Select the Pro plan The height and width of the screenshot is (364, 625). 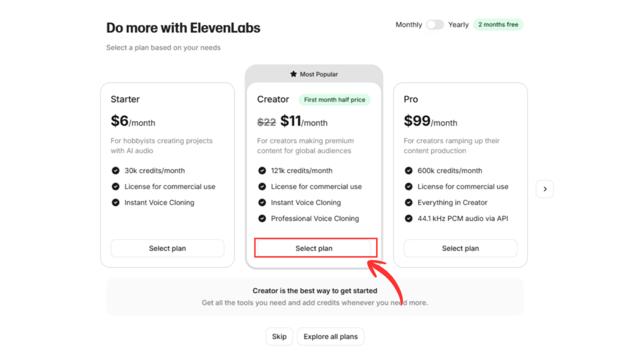pos(460,248)
